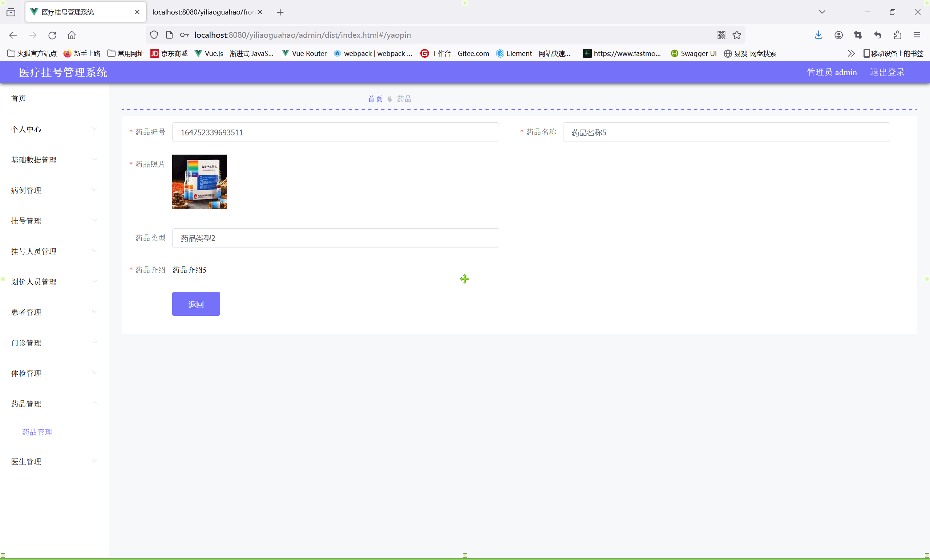
Task: Click the 药品照片 thumbnail image
Action: (199, 182)
